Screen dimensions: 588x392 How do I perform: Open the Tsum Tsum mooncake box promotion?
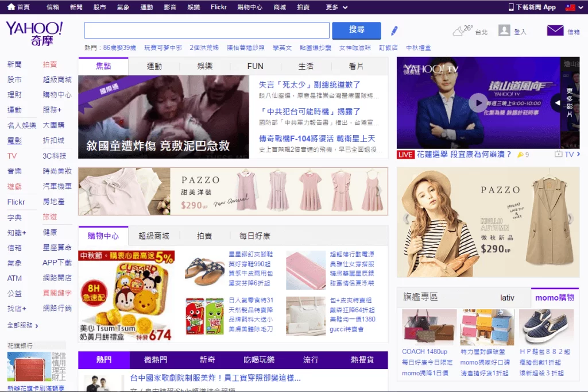click(126, 296)
